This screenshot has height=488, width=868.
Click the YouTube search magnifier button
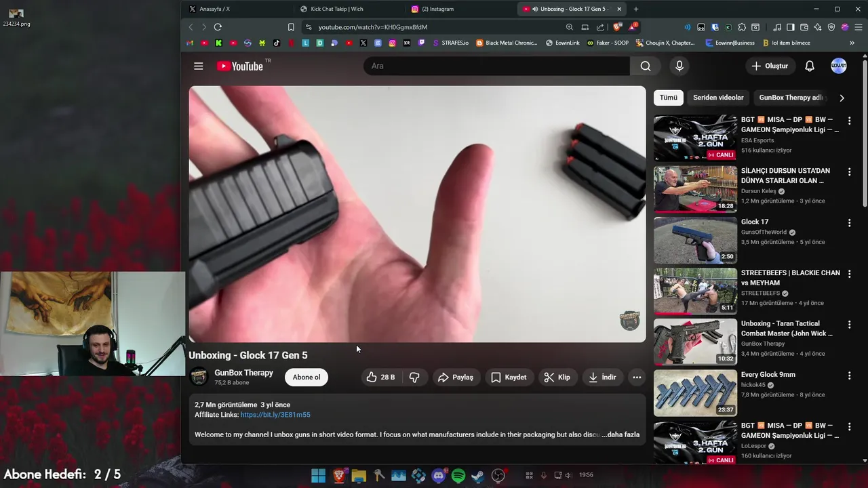pos(646,66)
